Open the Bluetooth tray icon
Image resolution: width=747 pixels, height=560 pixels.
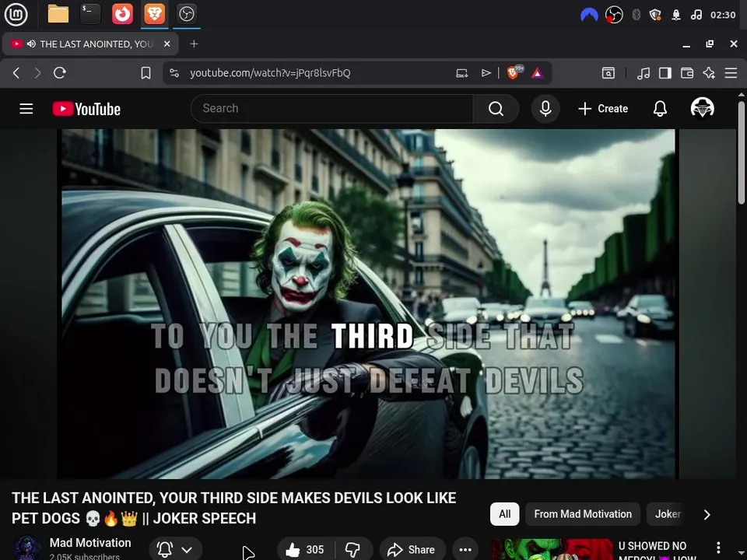click(x=636, y=16)
